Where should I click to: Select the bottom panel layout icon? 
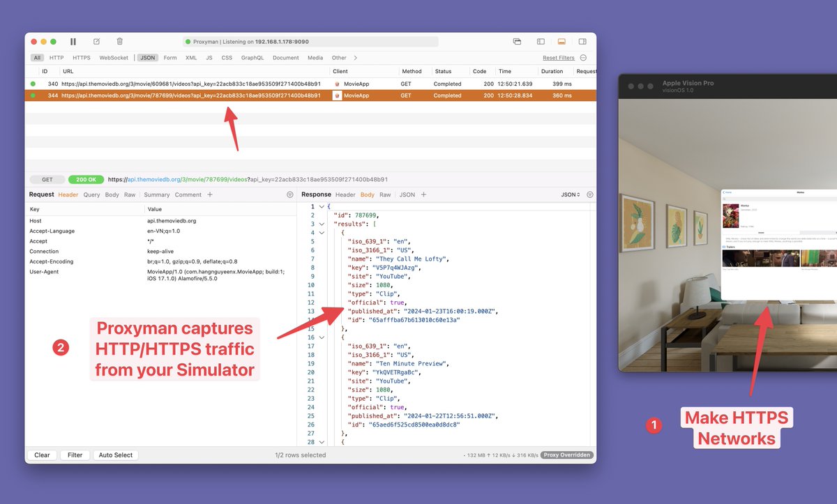[561, 42]
